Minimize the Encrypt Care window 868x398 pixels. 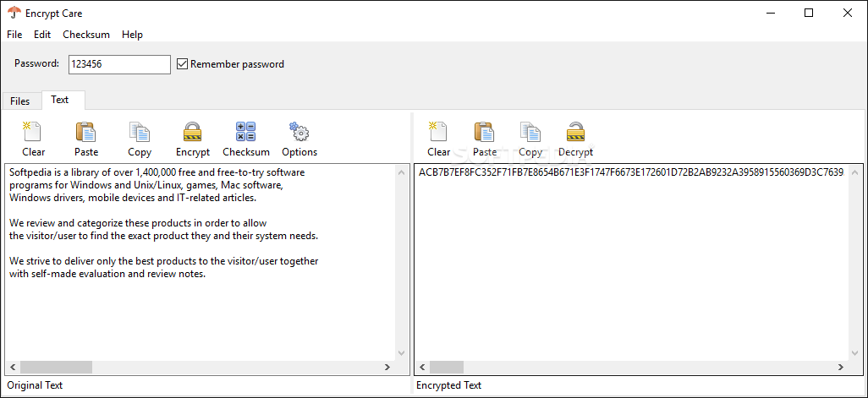[x=770, y=13]
